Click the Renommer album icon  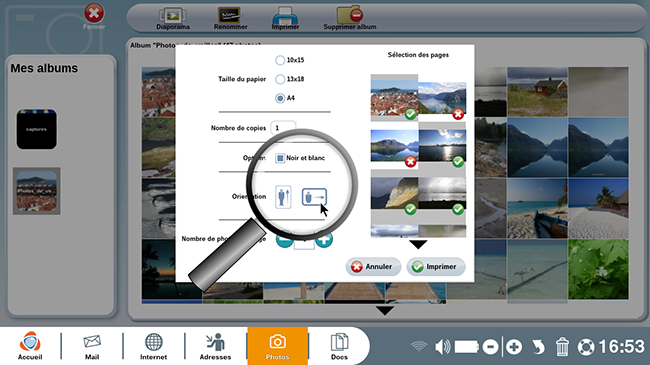[230, 15]
